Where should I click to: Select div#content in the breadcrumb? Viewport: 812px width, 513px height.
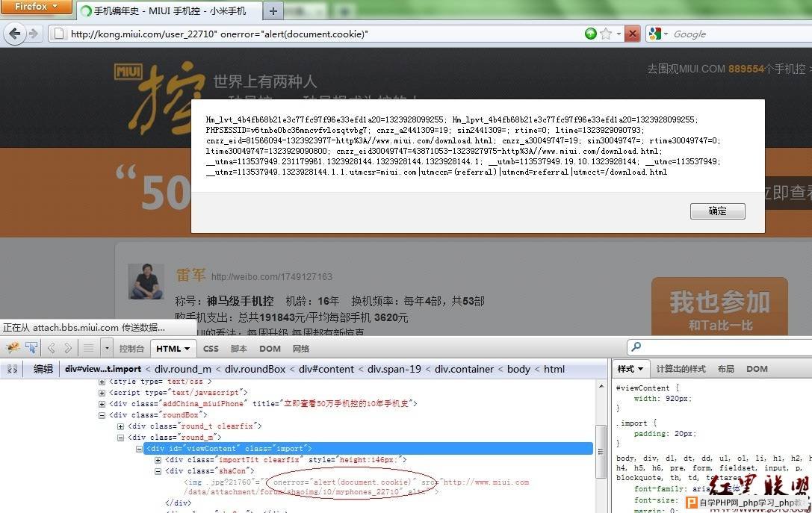coord(326,369)
